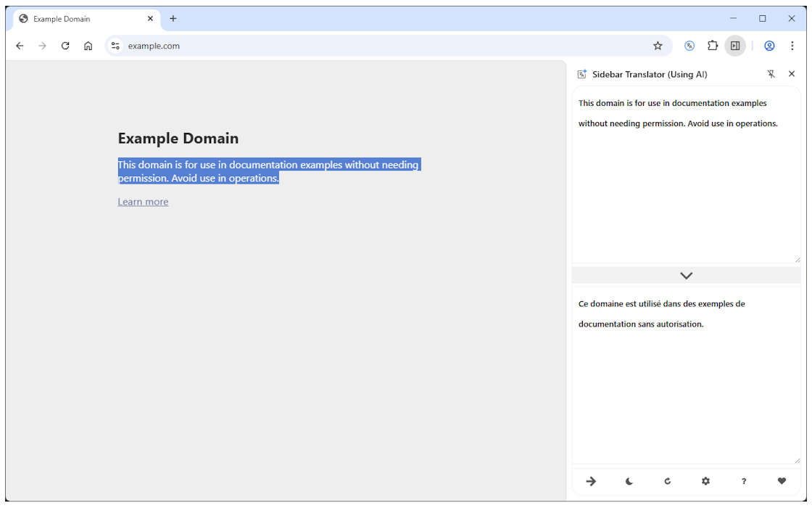Go back with the browser back arrow
Image resolution: width=812 pixels, height=508 pixels.
coord(20,46)
